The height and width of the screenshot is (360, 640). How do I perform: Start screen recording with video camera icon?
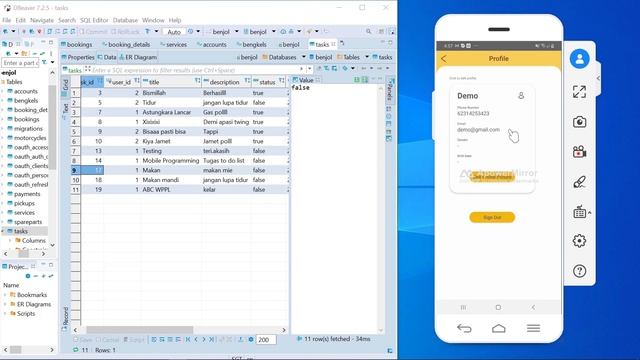tap(579, 152)
